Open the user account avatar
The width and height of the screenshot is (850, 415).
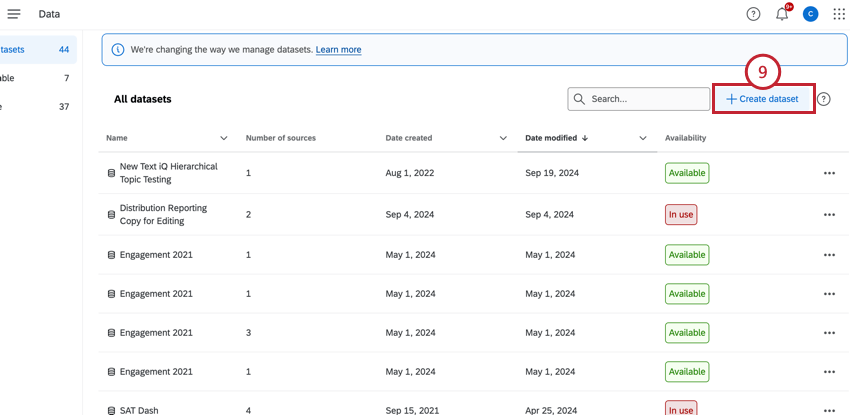[x=810, y=14]
